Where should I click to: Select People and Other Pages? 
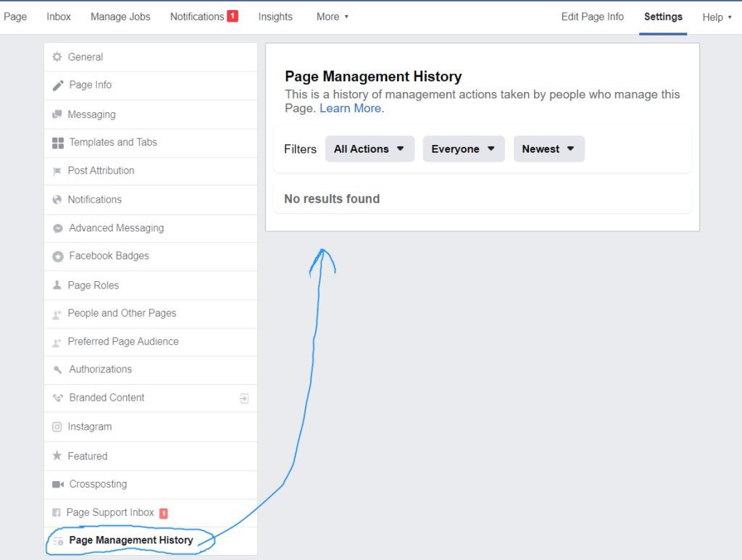click(151, 314)
